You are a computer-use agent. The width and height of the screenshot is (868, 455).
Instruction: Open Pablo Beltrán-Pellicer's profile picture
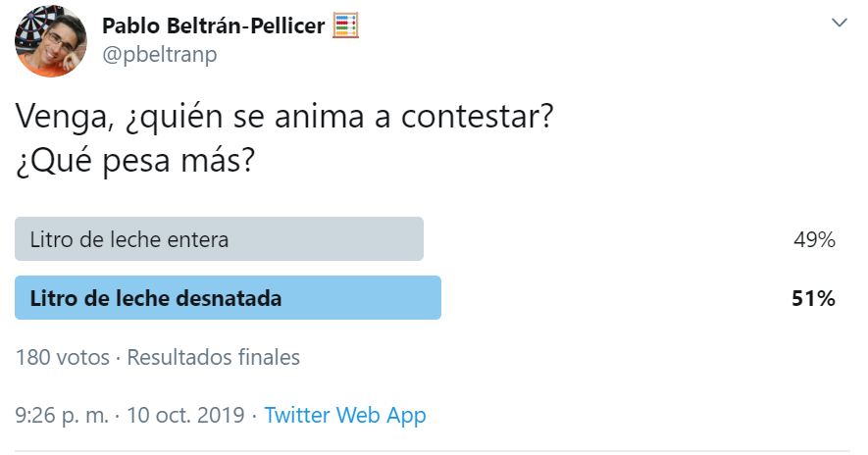(50, 41)
